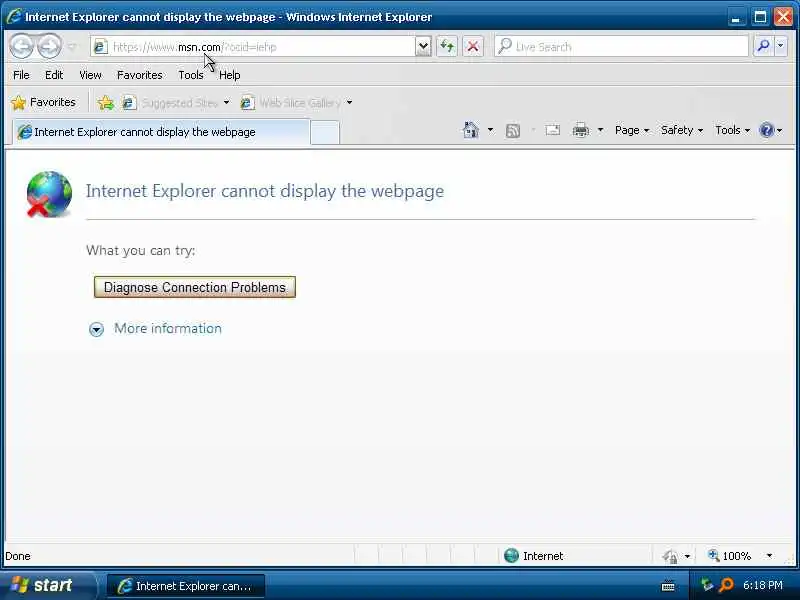Open the Tools menu in menu bar
800x600 pixels.
(191, 75)
